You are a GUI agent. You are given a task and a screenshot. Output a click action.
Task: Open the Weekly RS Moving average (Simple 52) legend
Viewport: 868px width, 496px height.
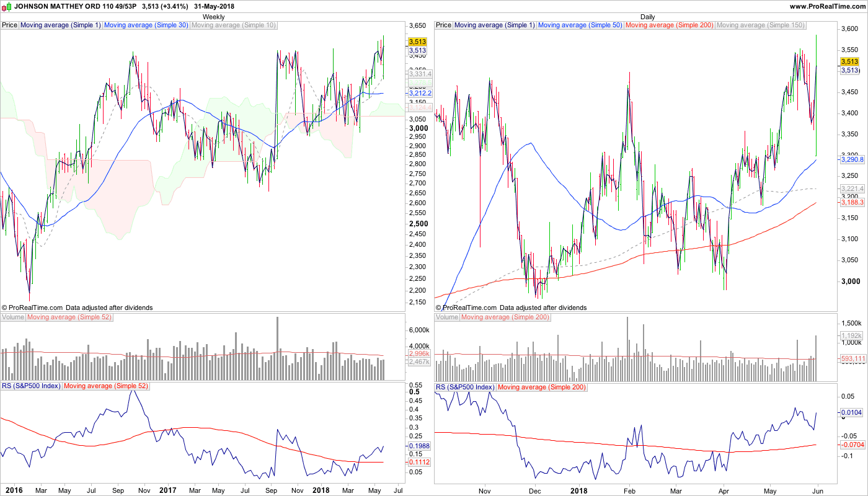(x=106, y=387)
